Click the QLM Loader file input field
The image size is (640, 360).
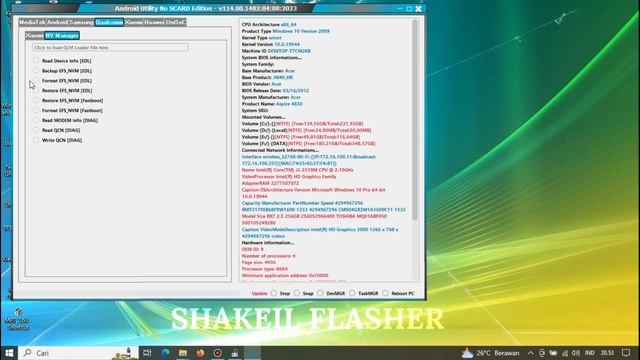pyautogui.click(x=110, y=47)
